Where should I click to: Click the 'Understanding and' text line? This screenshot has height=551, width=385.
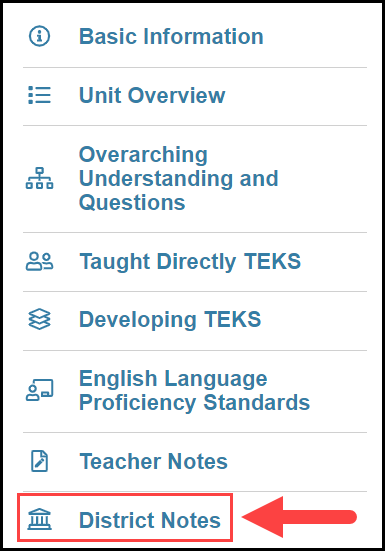tap(179, 179)
